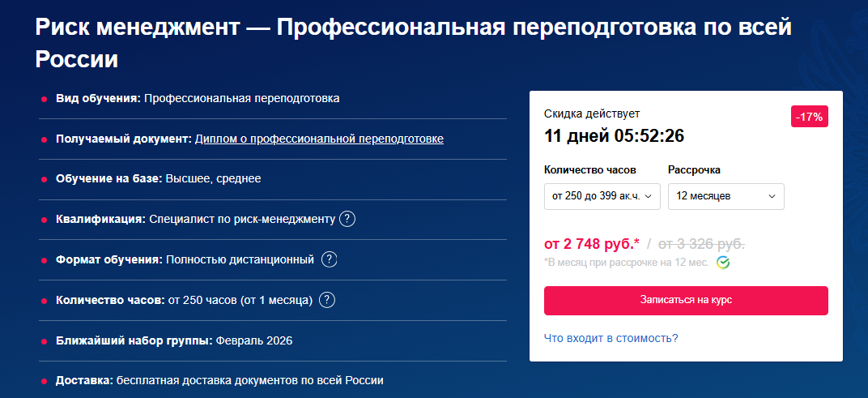The width and height of the screenshot is (868, 398).
Task: Open the 'от 250 до 399 ак.ч.' dropdown
Action: point(602,196)
